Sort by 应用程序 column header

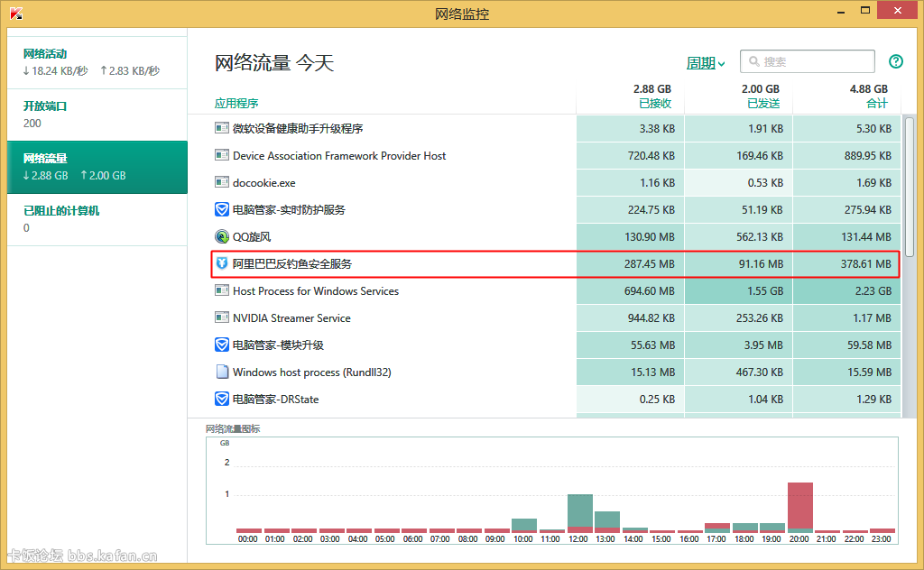236,103
